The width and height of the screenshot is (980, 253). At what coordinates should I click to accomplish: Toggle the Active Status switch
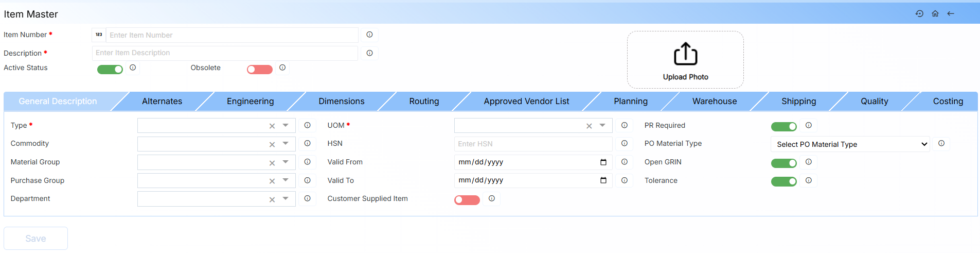[x=110, y=70]
